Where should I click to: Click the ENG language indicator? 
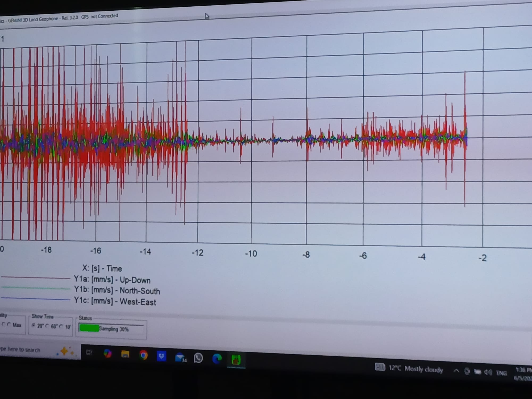pyautogui.click(x=501, y=373)
